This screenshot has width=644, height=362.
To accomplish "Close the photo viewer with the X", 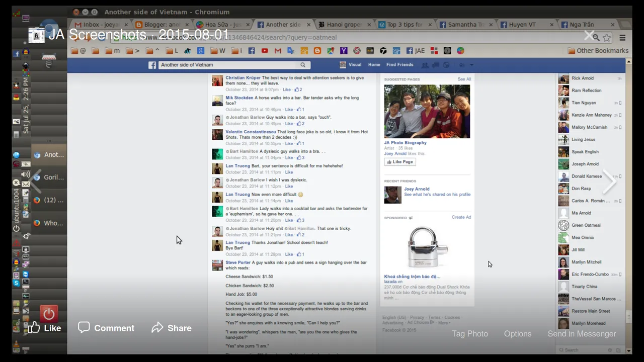I will tap(589, 35).
